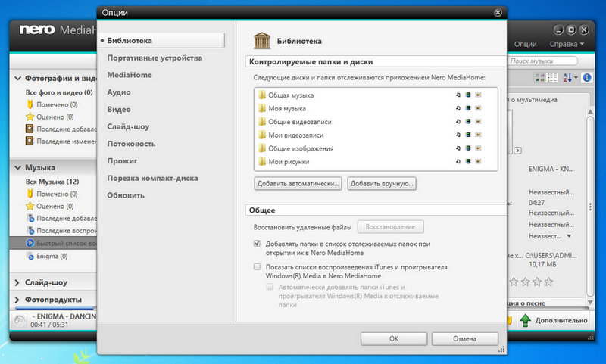The image size is (606, 364).
Task: Open Обновить options category
Action: click(x=126, y=195)
